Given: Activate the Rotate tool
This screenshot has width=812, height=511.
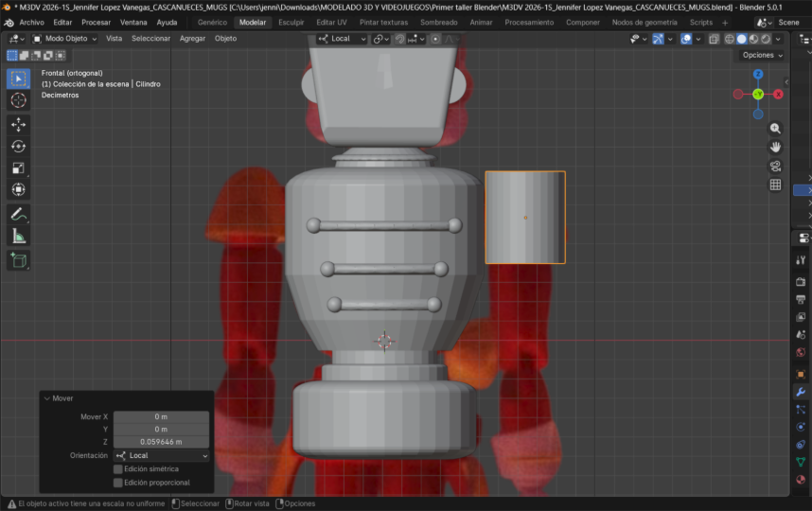Looking at the screenshot, I should pyautogui.click(x=18, y=146).
